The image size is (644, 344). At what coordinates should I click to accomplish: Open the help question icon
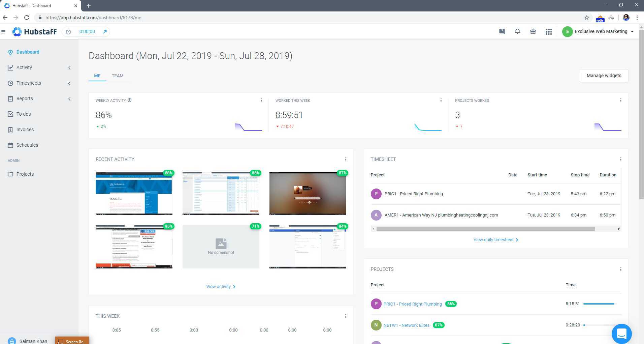[x=502, y=31]
